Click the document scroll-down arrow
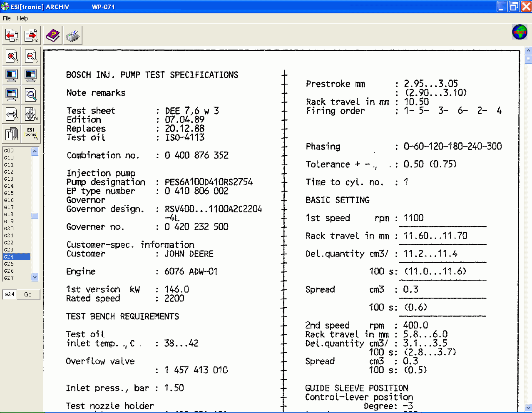This screenshot has height=413, width=532. pos(528,408)
